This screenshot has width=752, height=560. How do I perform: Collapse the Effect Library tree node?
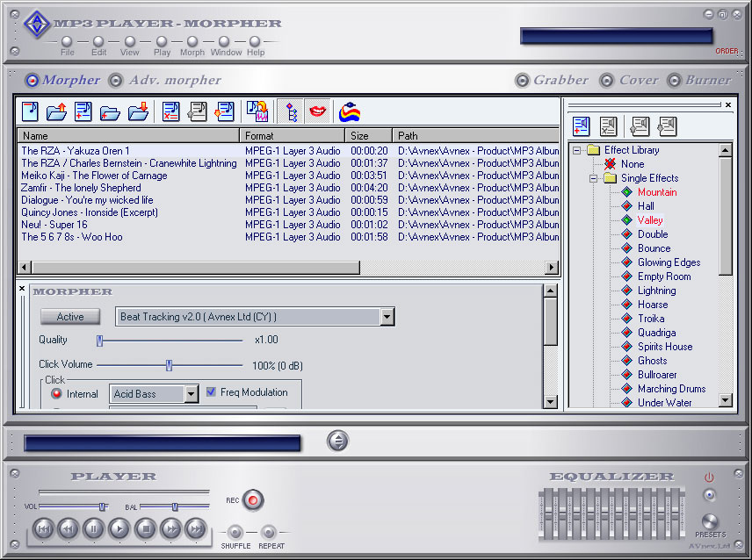click(x=577, y=150)
